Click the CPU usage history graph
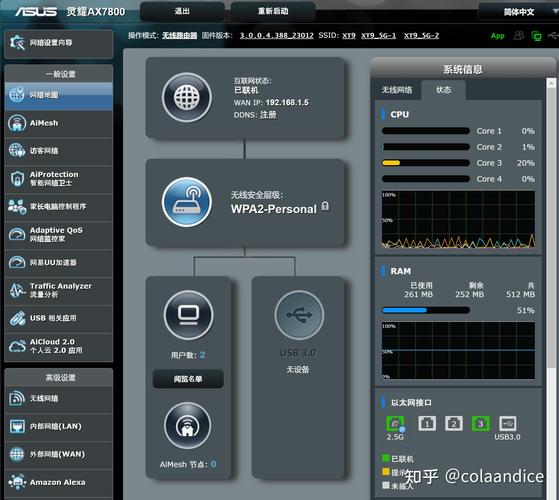 [458, 220]
